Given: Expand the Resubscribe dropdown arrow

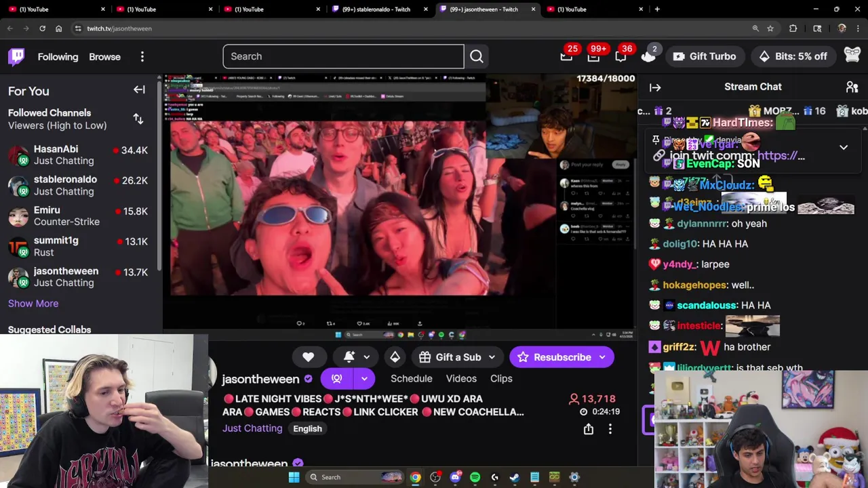Looking at the screenshot, I should [x=602, y=357].
